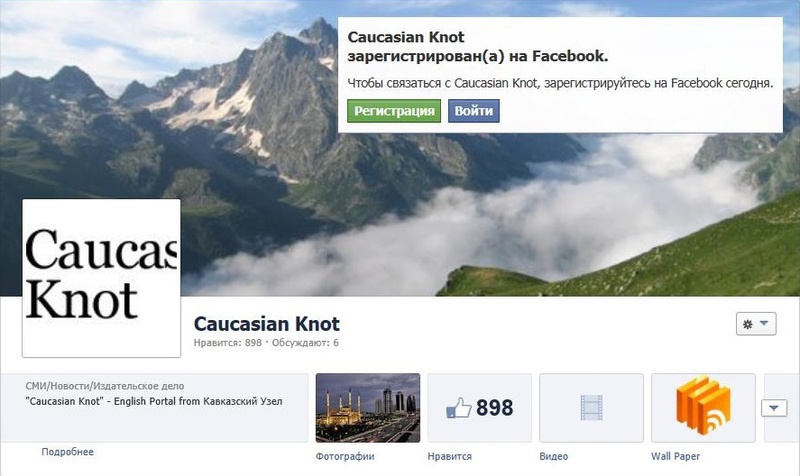Viewport: 800px width, 476px height.
Task: Click the Подробнее link
Action: [67, 452]
